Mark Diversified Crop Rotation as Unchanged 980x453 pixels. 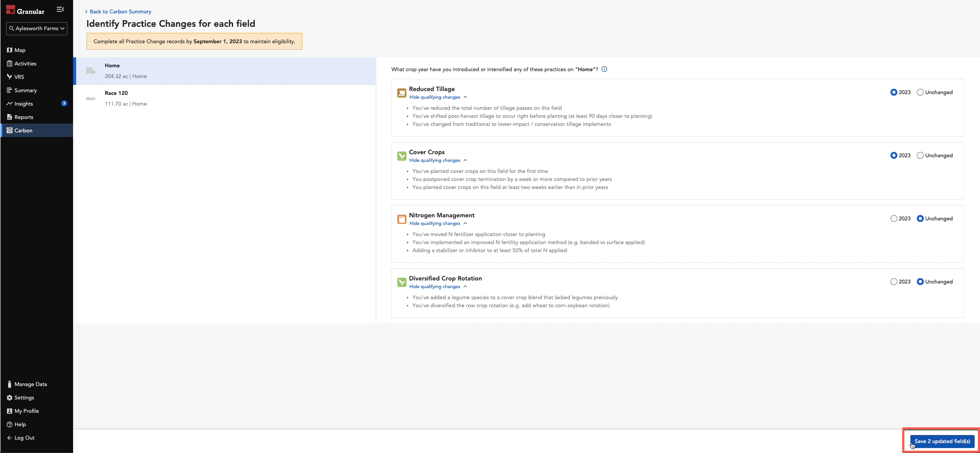click(920, 282)
